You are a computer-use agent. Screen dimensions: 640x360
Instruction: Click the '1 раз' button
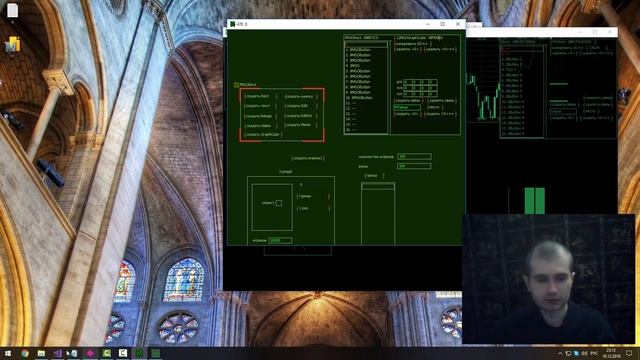[313, 208]
